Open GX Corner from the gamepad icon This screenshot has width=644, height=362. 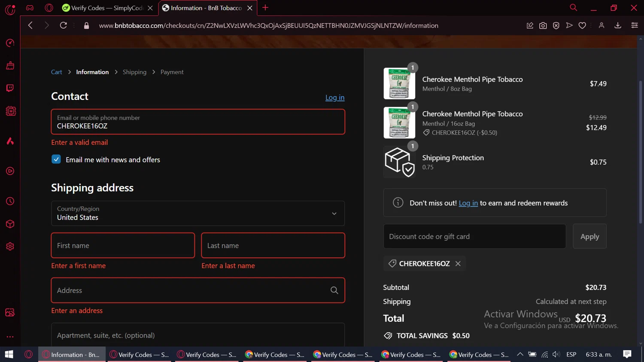coord(30,8)
